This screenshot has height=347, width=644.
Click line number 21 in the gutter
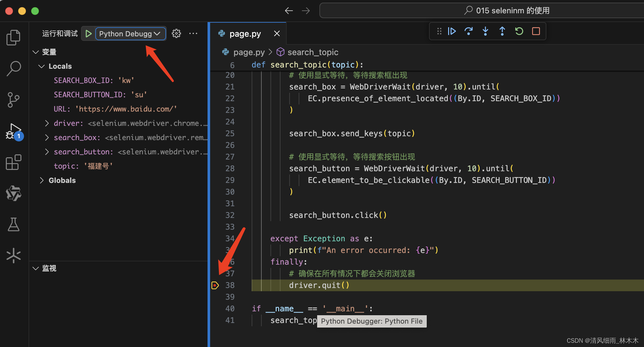[x=230, y=87]
